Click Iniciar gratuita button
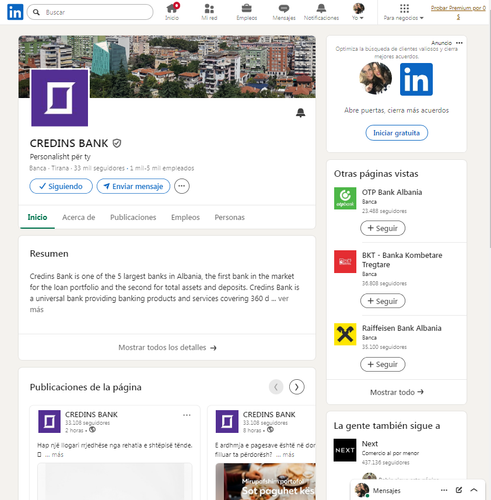 click(x=397, y=133)
